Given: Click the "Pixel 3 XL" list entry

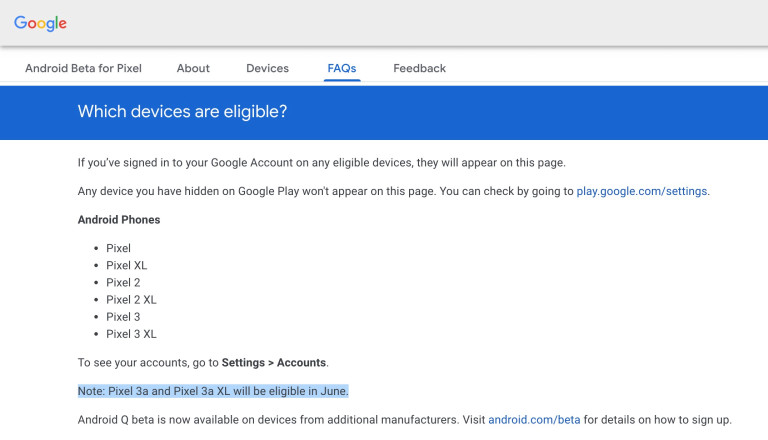Looking at the screenshot, I should [x=131, y=333].
